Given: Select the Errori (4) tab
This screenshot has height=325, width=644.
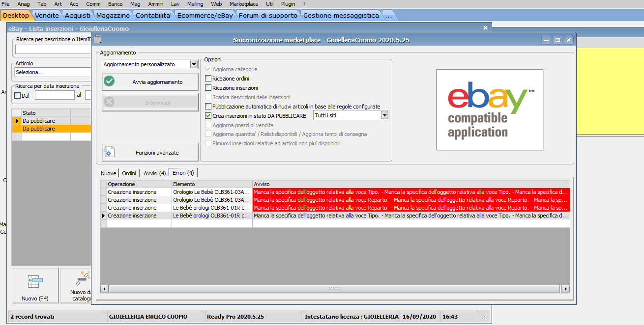Looking at the screenshot, I should 183,173.
